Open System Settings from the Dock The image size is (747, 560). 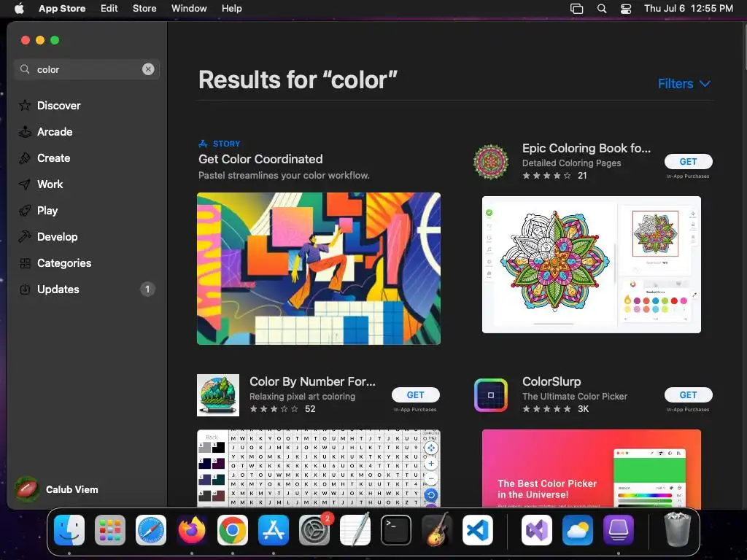(314, 530)
